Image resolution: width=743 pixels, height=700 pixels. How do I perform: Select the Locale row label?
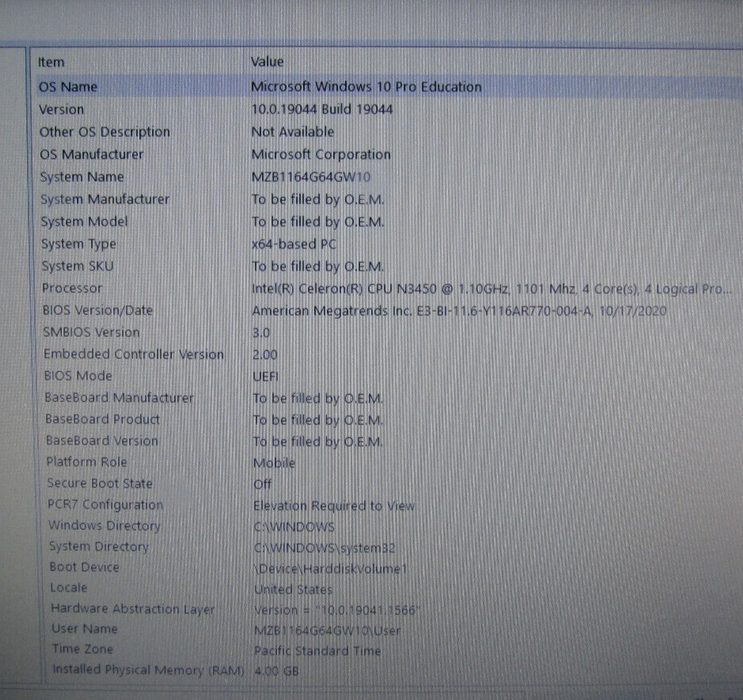(x=69, y=588)
